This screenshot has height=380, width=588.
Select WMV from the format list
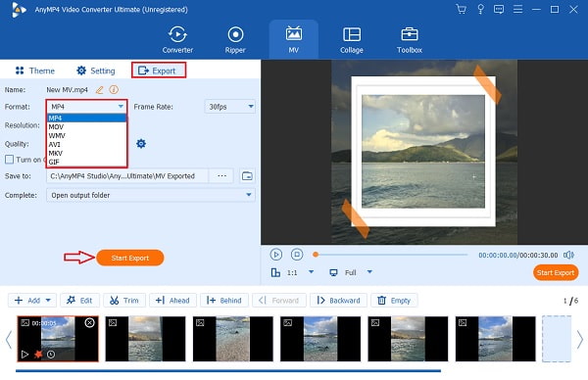click(86, 136)
